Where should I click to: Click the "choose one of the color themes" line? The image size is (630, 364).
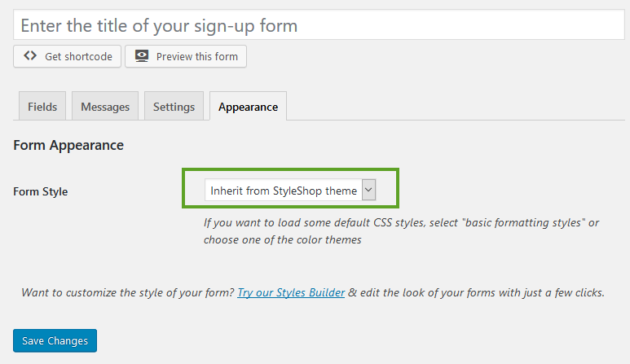point(282,239)
